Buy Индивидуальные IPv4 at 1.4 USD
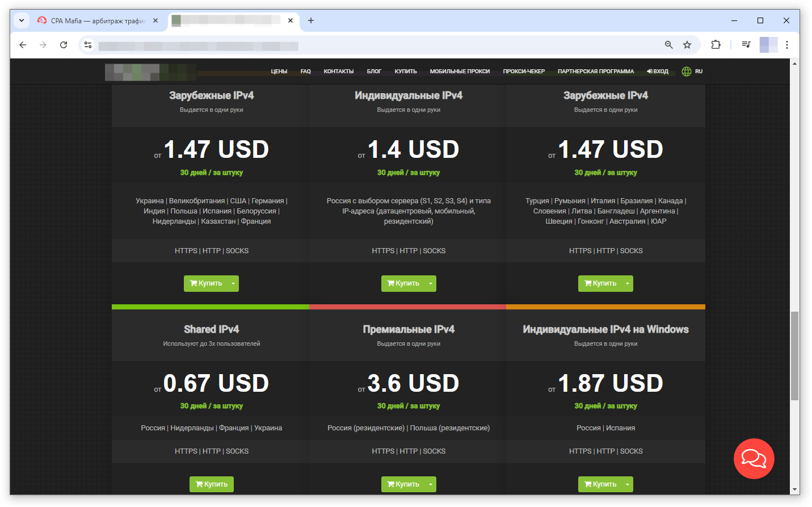This screenshot has width=812, height=507. 403,283
